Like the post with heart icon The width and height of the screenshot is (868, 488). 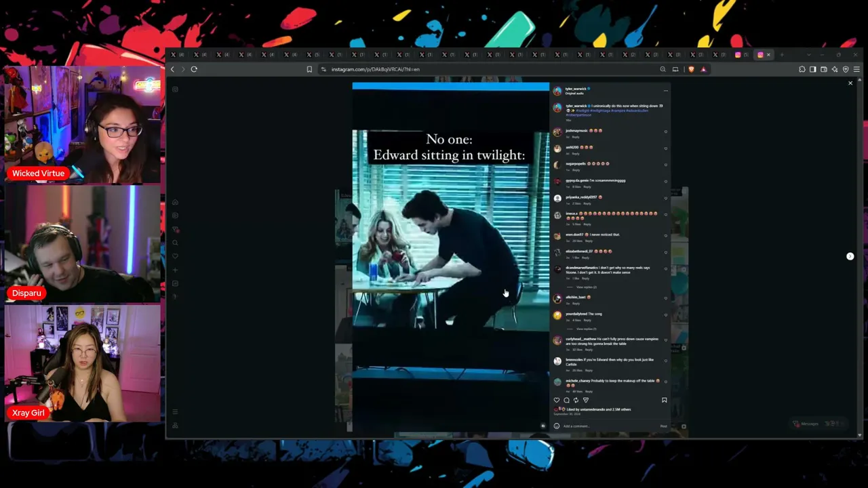click(557, 400)
